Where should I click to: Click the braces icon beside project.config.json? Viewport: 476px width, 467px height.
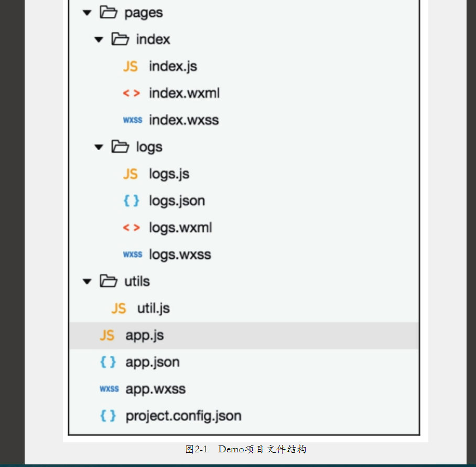pos(108,416)
